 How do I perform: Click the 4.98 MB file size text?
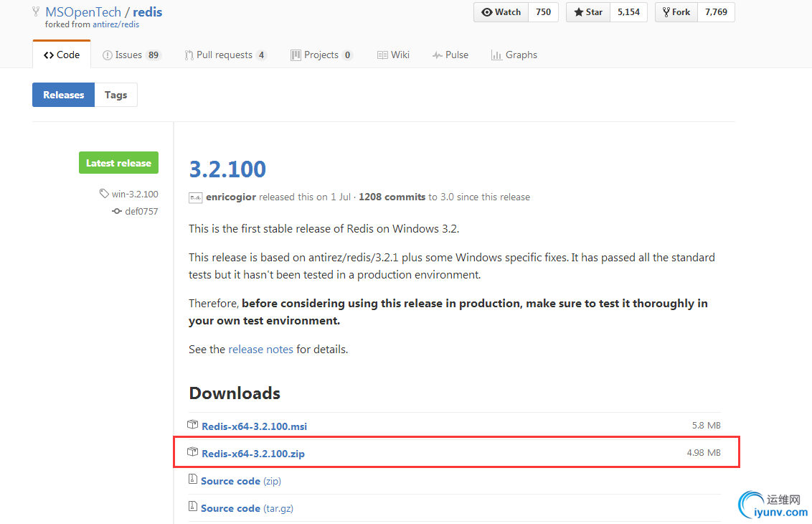tap(704, 452)
